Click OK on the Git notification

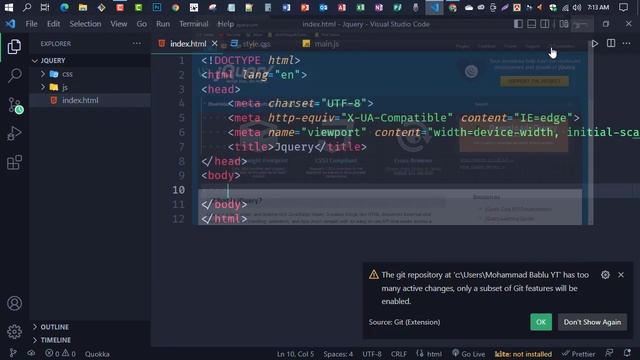[x=541, y=322]
